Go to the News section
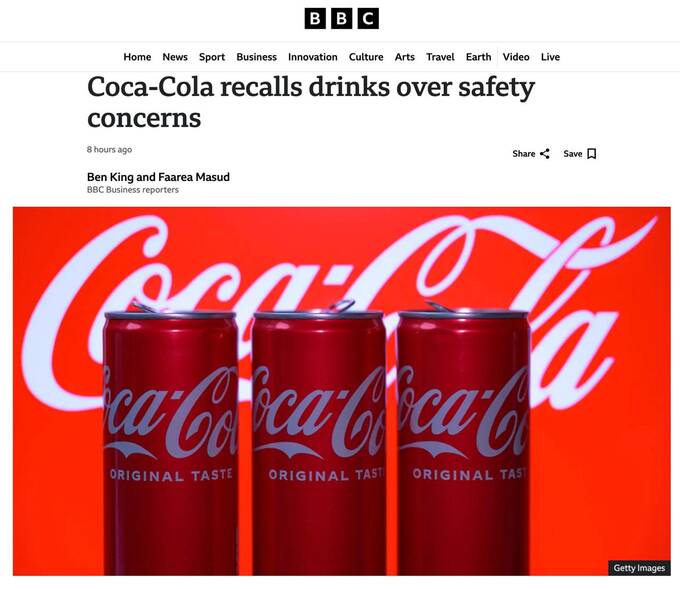Image resolution: width=680 pixels, height=589 pixels. click(x=175, y=57)
